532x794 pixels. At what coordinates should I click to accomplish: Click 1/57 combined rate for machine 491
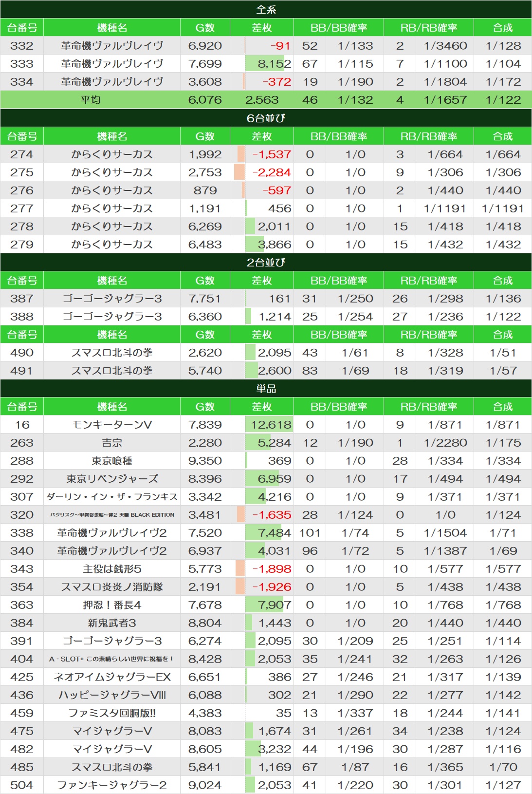[503, 371]
